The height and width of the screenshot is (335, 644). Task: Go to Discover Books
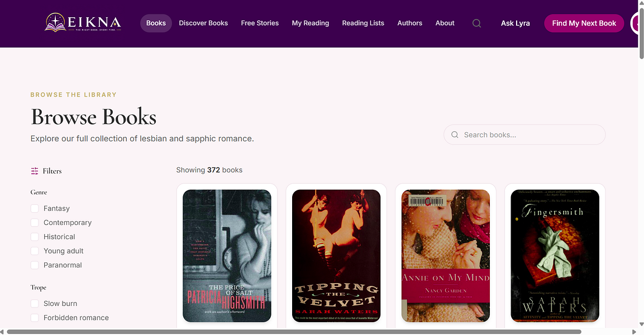pos(203,23)
